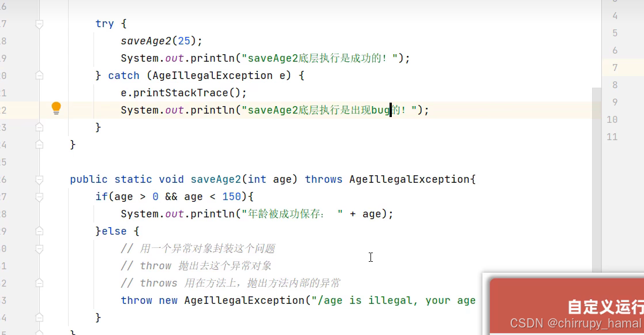Click comment '// 用一个异常对象封装这个问题'

pos(198,249)
